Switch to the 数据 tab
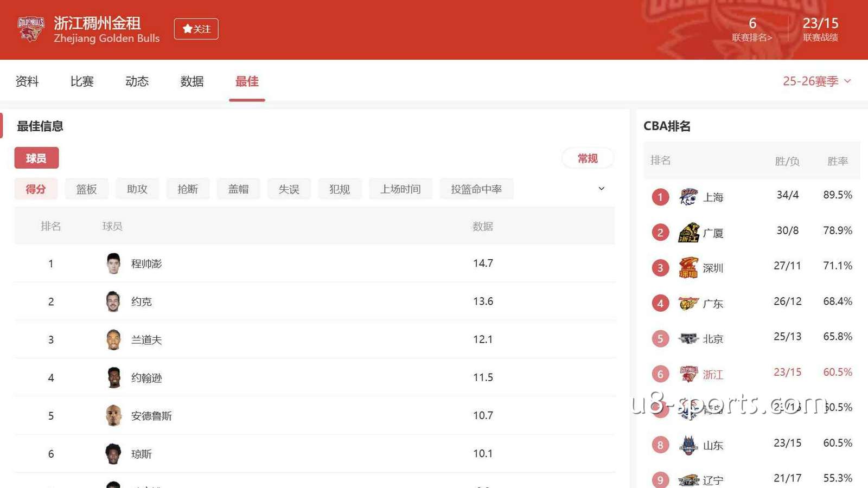 click(192, 81)
